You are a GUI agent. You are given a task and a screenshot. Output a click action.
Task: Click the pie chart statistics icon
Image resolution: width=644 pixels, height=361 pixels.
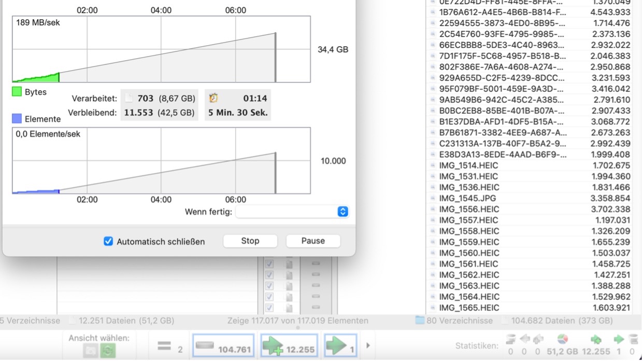click(562, 340)
